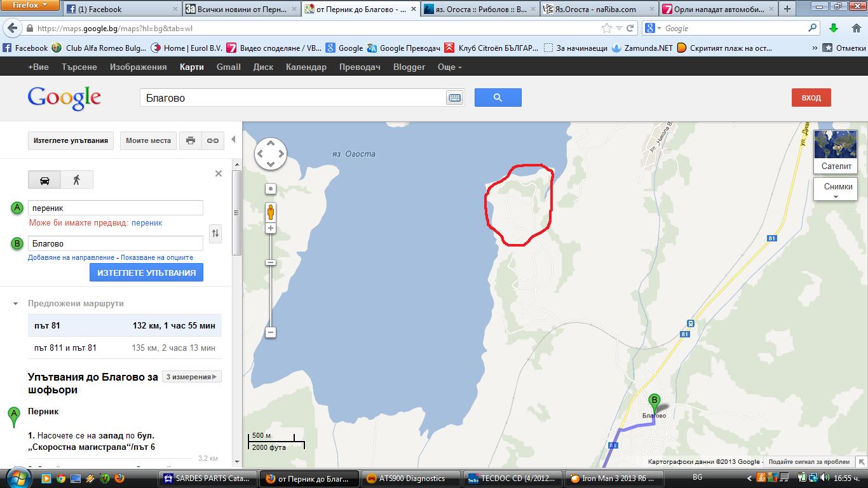Select walking mode toggle

click(77, 180)
